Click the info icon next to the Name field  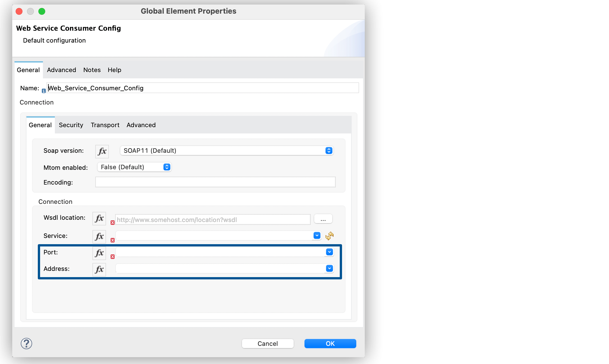coord(43,91)
